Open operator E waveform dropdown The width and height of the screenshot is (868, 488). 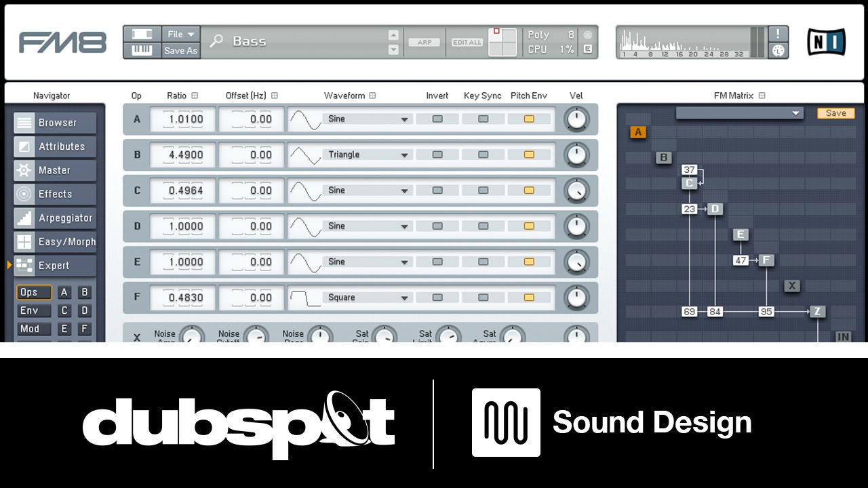tap(367, 262)
